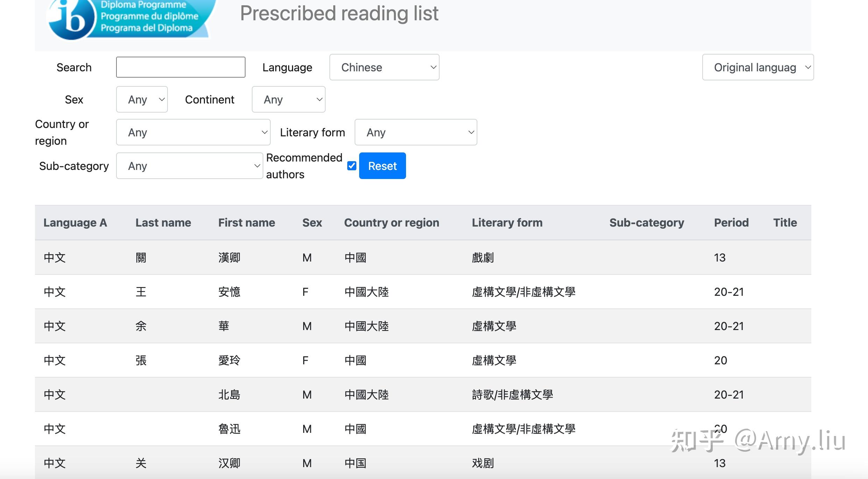Click inside the Search input field
Viewport: 868px width, 479px height.
pos(180,67)
